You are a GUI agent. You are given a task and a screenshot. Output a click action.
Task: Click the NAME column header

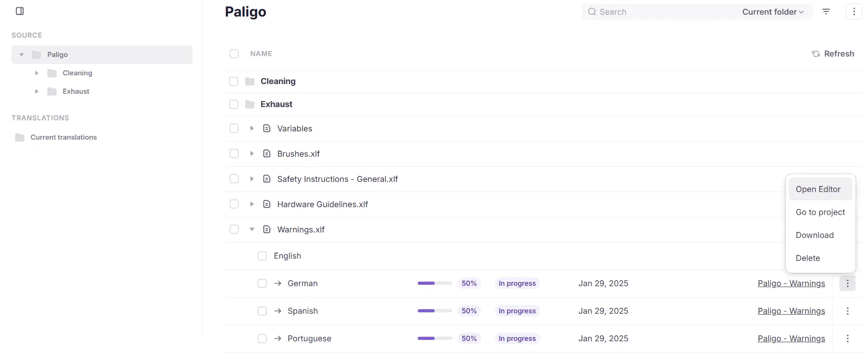(261, 54)
